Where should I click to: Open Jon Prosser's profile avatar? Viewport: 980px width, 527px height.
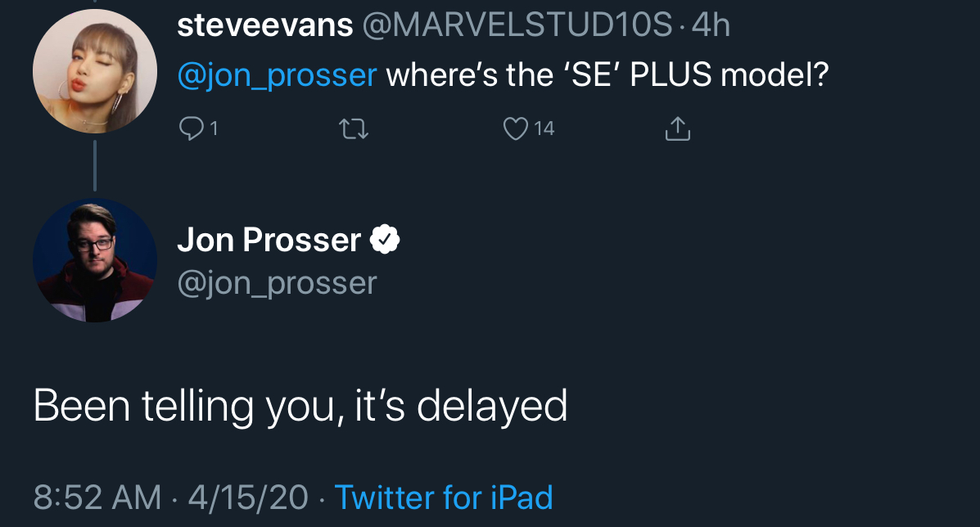(95, 259)
